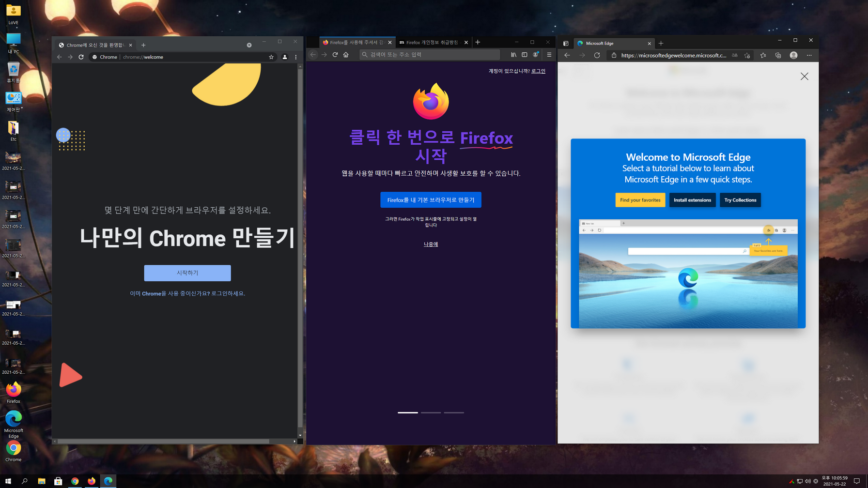Screen dimensions: 868x488
Task: Open a new tab in Edge
Action: [x=661, y=44]
